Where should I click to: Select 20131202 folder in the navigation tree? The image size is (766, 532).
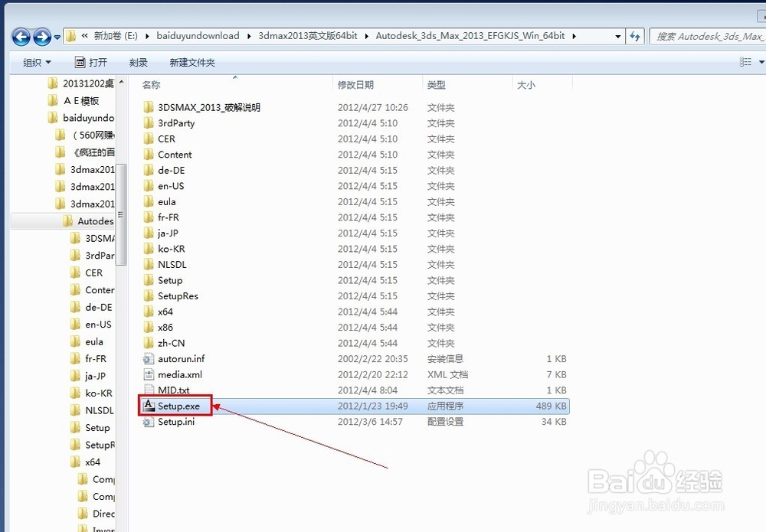(x=88, y=83)
